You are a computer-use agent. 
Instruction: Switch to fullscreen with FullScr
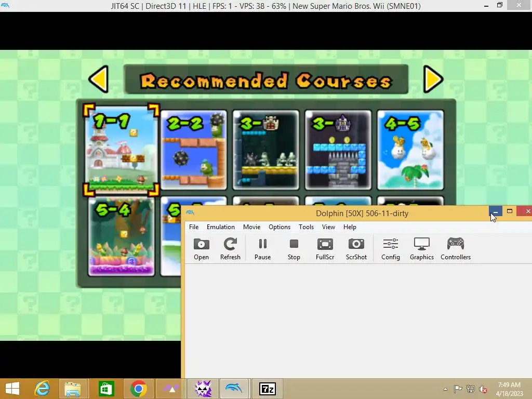pos(325,249)
